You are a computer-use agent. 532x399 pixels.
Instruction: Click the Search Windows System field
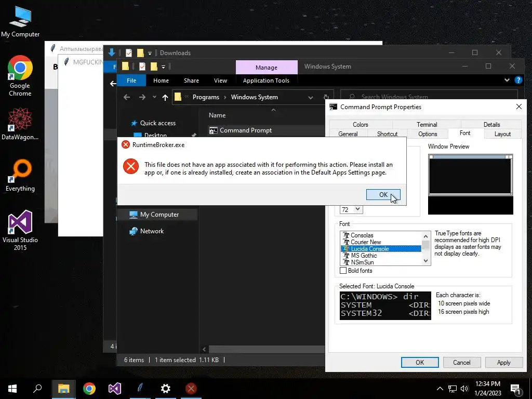429,97
